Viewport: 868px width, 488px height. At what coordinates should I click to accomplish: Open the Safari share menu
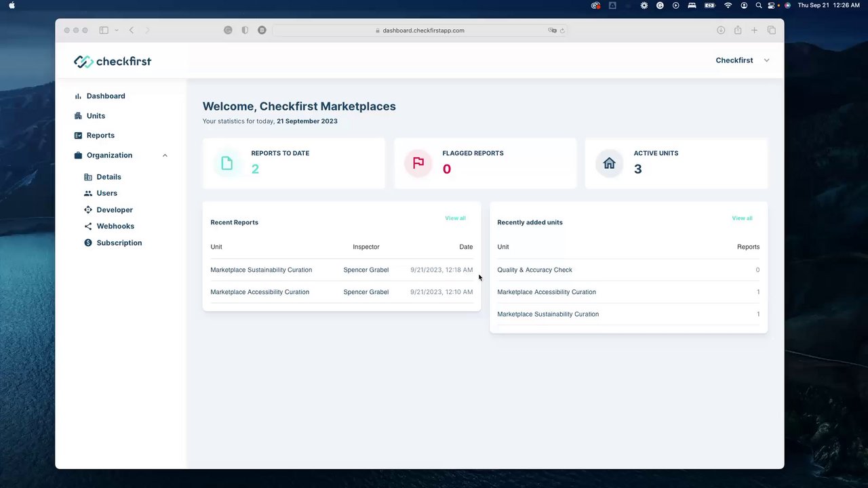click(738, 30)
